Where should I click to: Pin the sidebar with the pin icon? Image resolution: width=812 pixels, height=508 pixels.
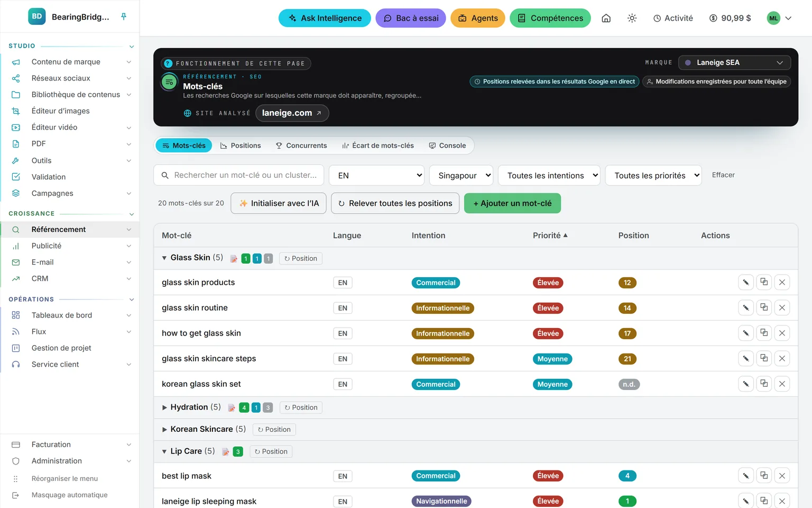(124, 16)
